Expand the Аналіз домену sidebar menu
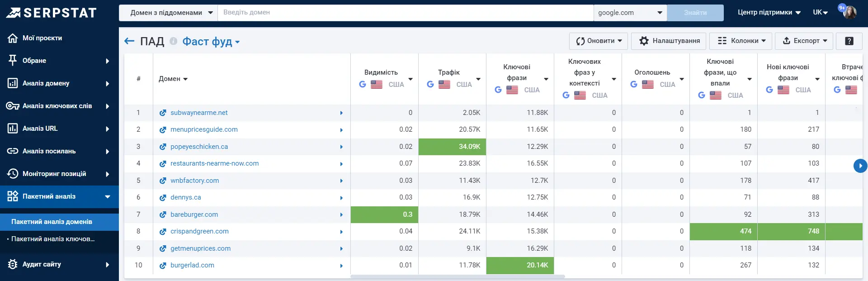Viewport: 868px width, 281px height. click(107, 84)
